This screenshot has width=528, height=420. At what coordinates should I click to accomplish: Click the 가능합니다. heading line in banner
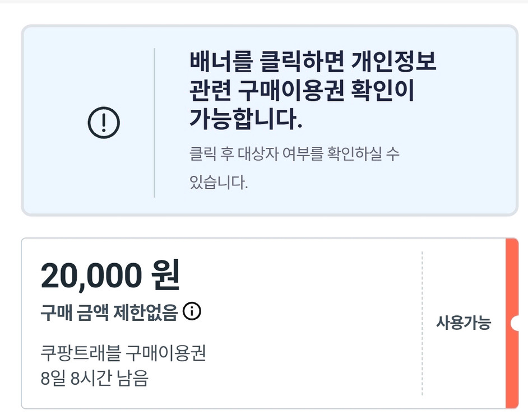coord(246,119)
